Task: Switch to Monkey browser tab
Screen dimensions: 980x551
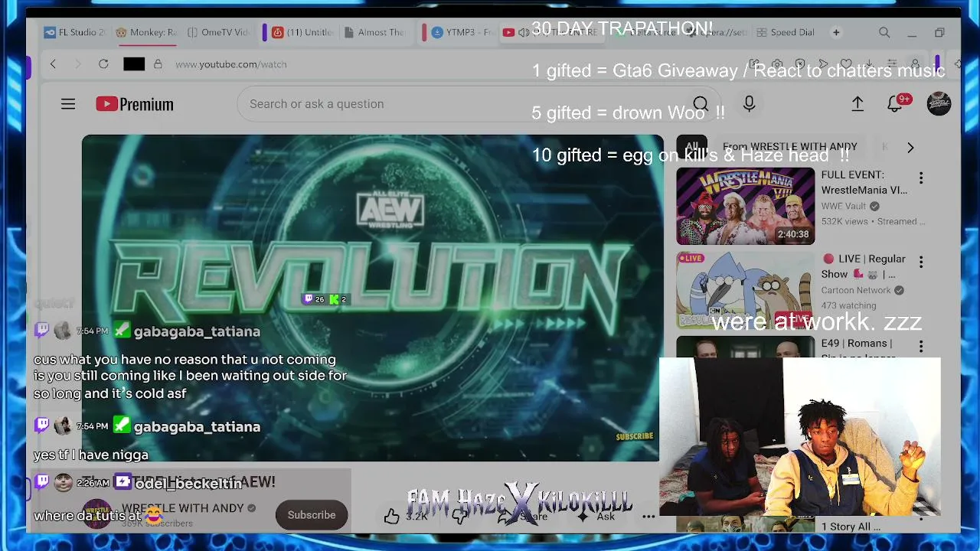Action: (x=146, y=32)
